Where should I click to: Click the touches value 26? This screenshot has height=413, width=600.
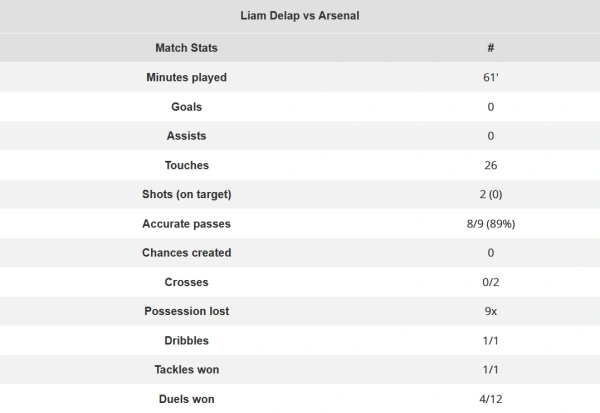pyautogui.click(x=490, y=165)
